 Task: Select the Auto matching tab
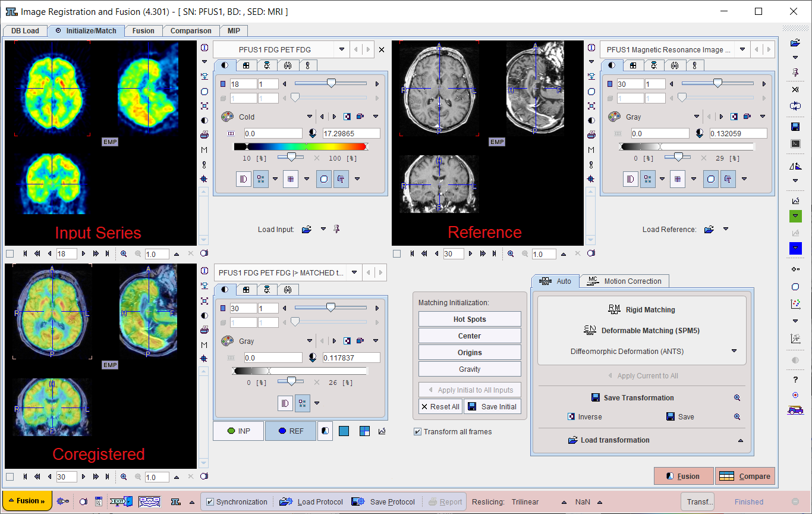pos(555,281)
